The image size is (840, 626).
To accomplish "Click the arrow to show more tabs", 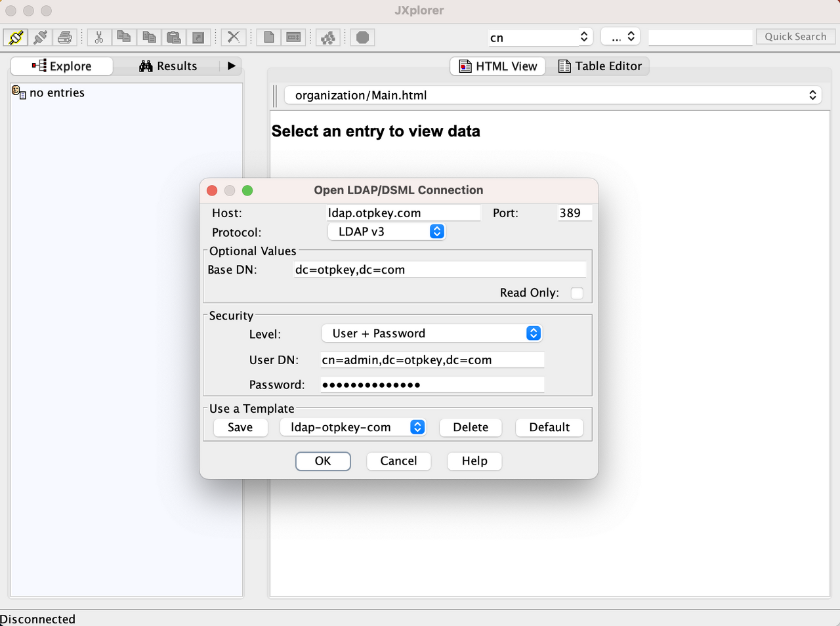I will coord(231,66).
